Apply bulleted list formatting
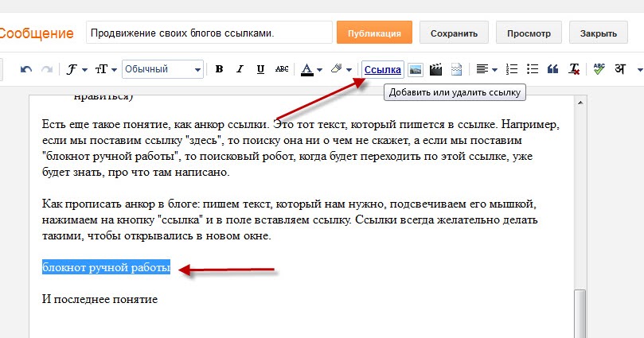The width and height of the screenshot is (644, 338). [533, 69]
